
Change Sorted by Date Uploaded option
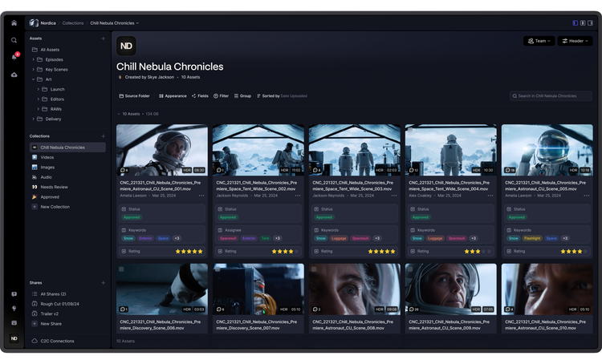(x=283, y=96)
